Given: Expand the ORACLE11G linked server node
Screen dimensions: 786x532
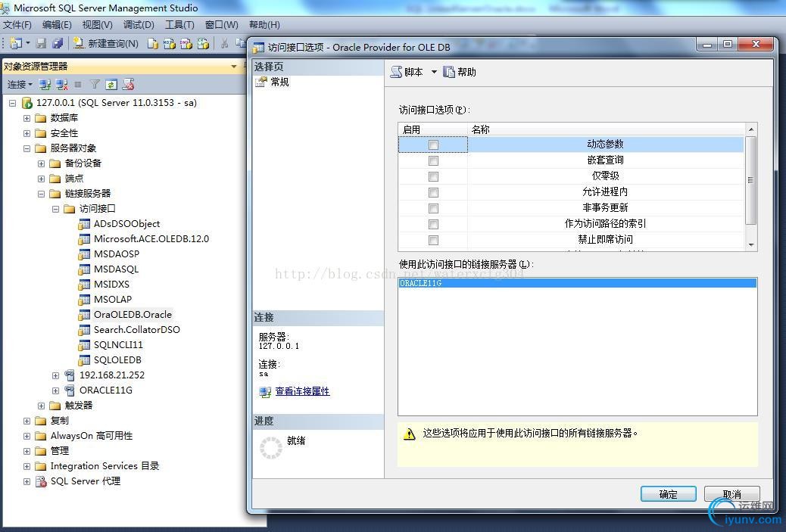Looking at the screenshot, I should coord(55,390).
